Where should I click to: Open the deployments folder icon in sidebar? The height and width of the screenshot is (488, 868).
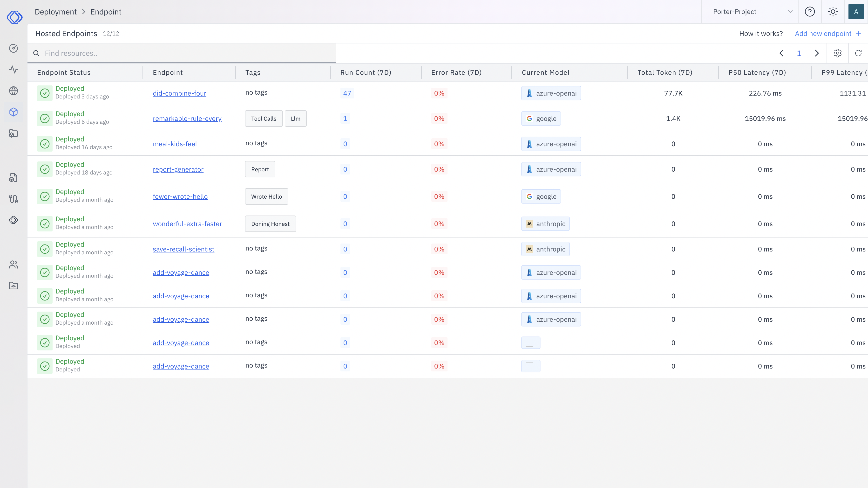tap(14, 133)
